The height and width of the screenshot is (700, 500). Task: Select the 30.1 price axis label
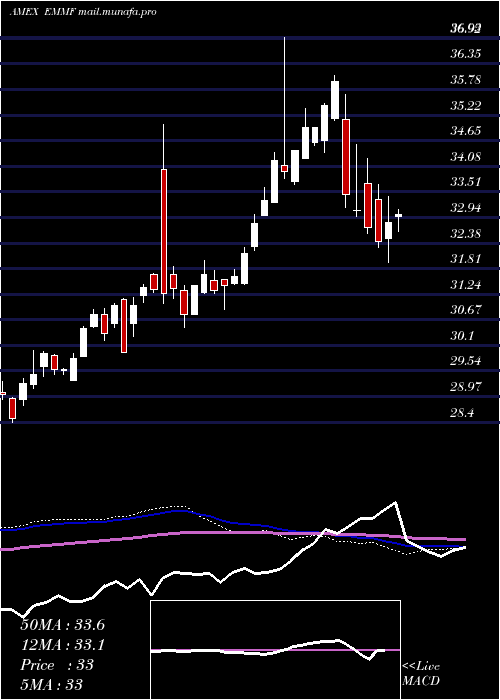[x=462, y=335]
